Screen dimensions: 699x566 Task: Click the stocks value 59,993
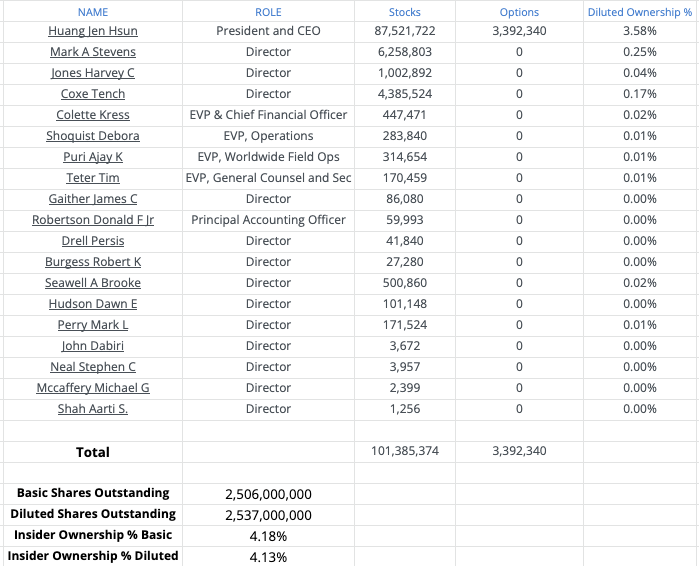click(x=405, y=220)
